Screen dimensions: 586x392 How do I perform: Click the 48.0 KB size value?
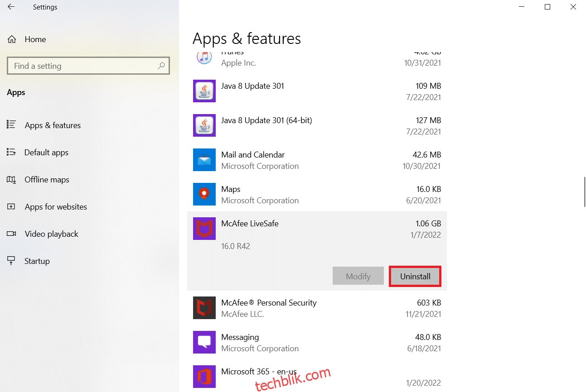pos(427,337)
